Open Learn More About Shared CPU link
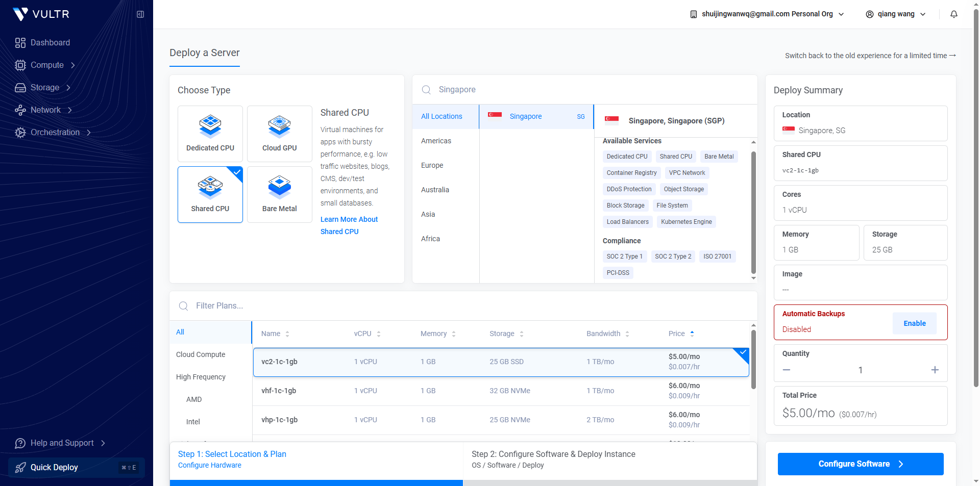980x486 pixels. click(349, 225)
